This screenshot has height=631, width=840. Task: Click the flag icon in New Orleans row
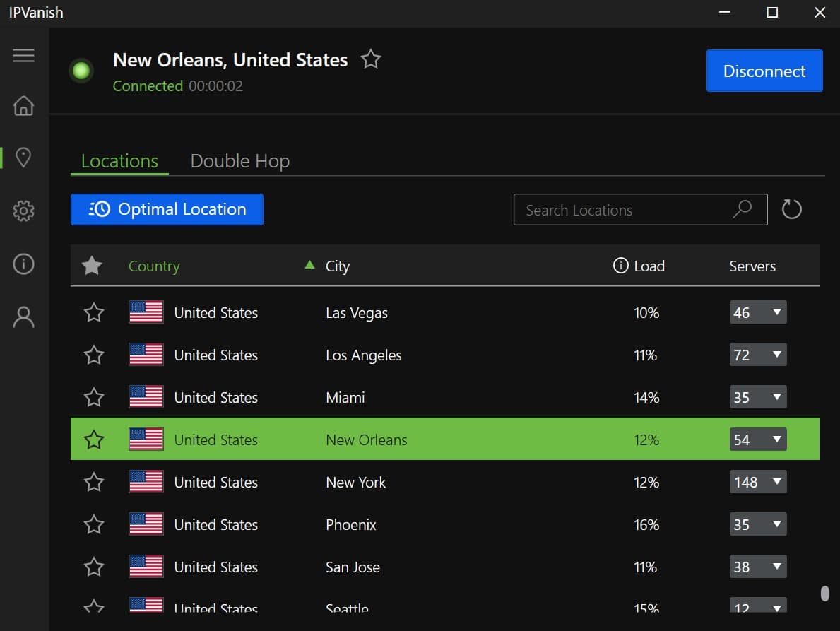146,440
